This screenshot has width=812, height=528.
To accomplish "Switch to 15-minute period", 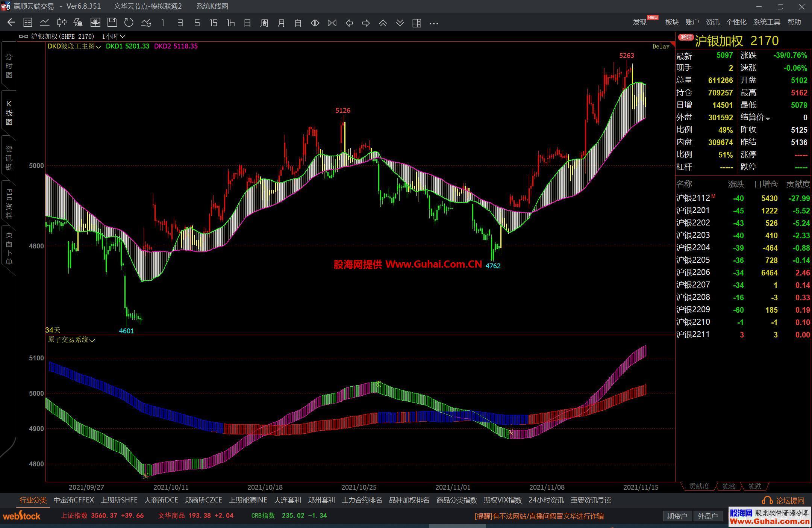I will tap(214, 23).
